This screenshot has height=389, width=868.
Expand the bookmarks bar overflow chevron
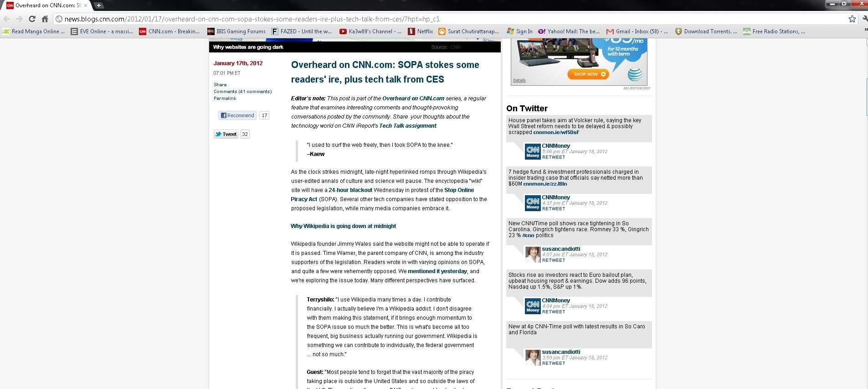[865, 30]
